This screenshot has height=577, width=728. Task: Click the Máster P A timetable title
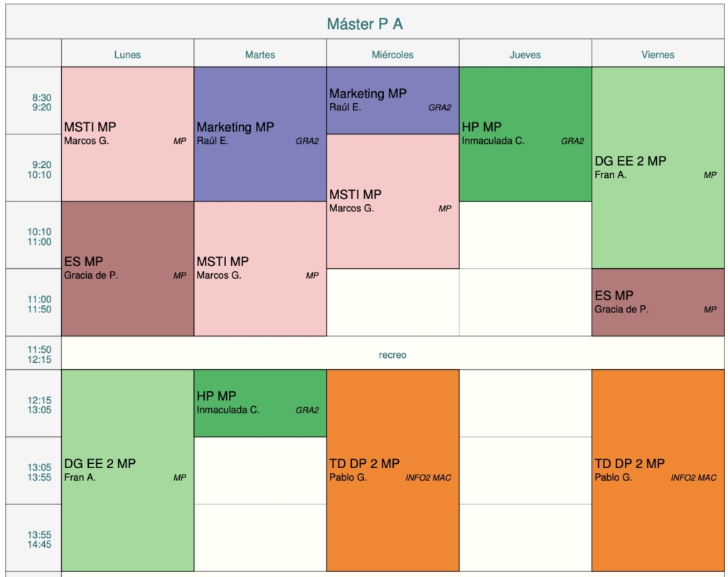[x=365, y=24]
